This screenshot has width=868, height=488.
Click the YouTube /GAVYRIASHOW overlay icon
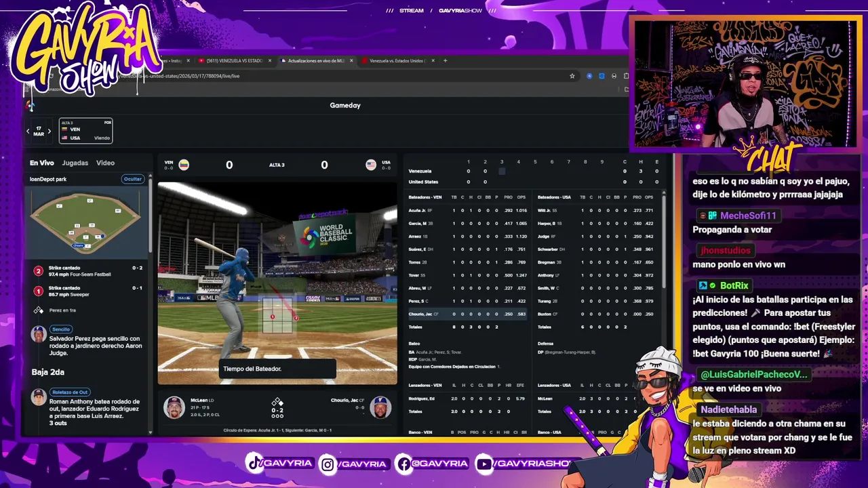(484, 464)
